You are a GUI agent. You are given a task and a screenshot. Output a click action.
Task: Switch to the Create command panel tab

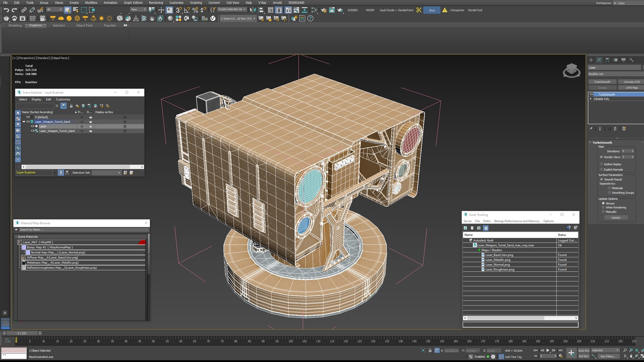[x=591, y=60]
